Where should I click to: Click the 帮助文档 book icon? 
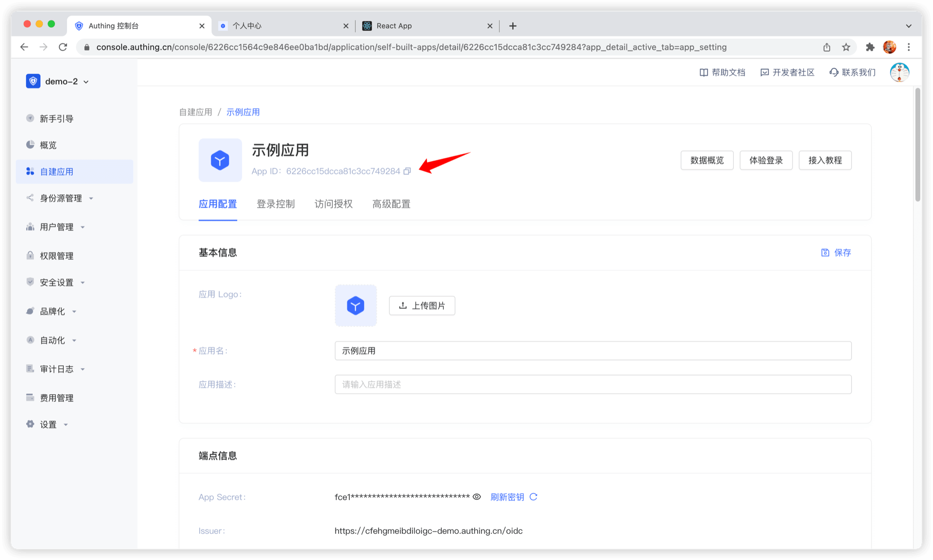(703, 72)
